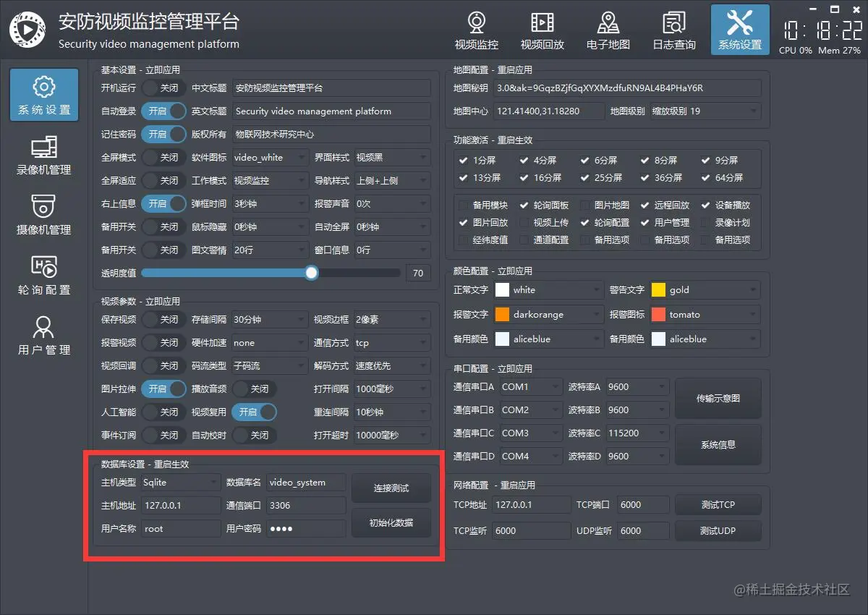
Task: Open the 硬件加速 none dropdown
Action: click(268, 342)
